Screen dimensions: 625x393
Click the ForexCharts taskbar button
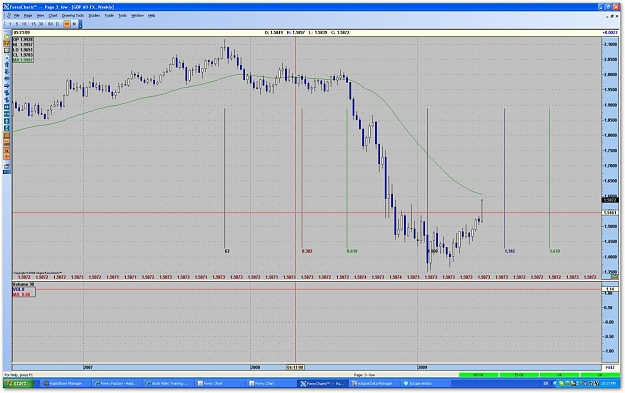pyautogui.click(x=322, y=383)
